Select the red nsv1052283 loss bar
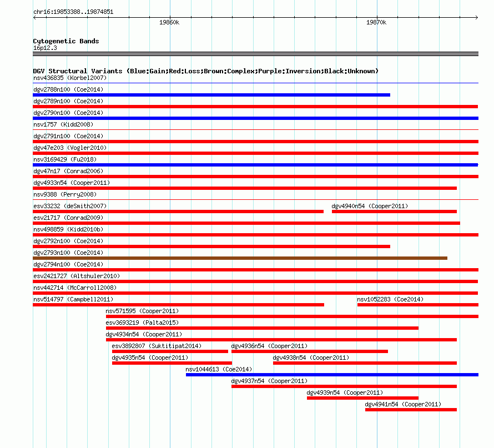494x448 pixels. pyautogui.click(x=418, y=305)
